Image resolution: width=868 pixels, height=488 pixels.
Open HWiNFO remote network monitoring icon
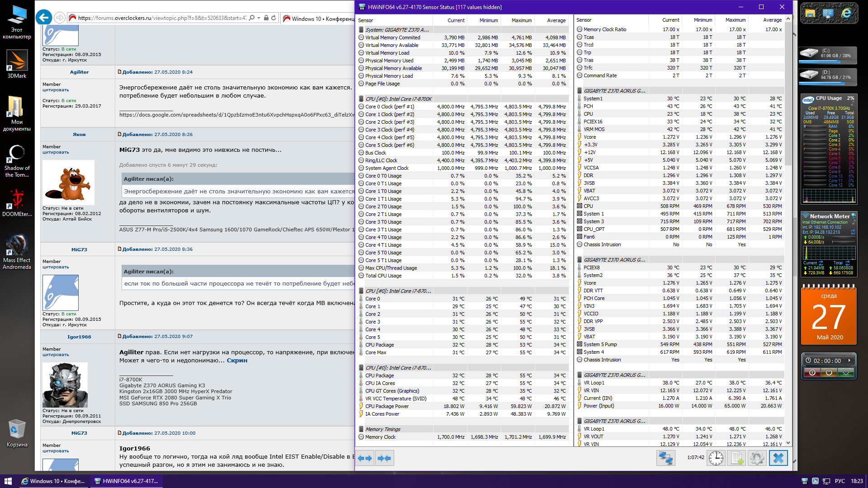click(x=665, y=458)
